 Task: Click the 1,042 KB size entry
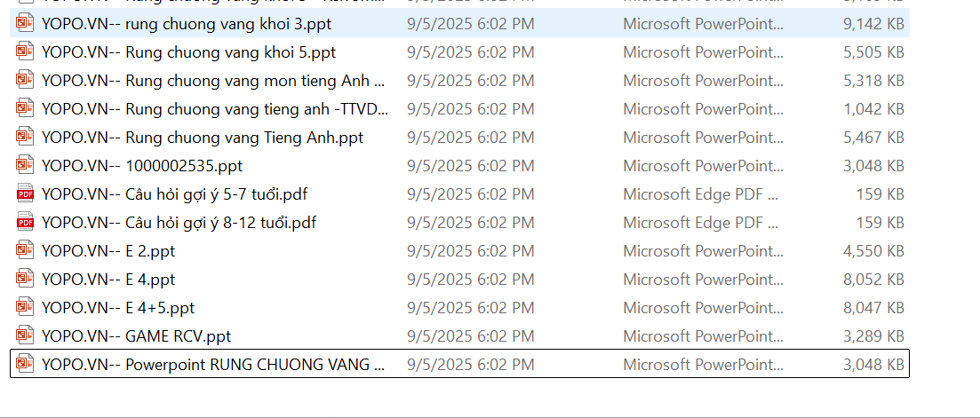click(x=872, y=109)
